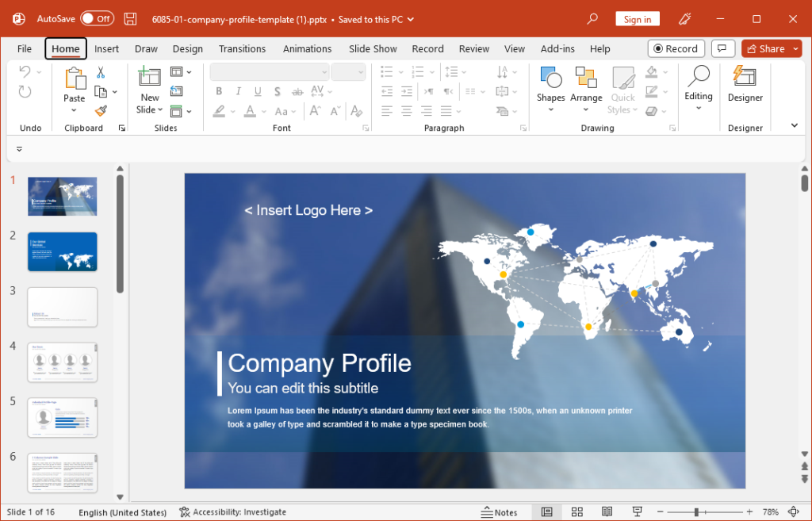Select slide 4 thumbnail in the pane
812x521 pixels.
(x=62, y=362)
